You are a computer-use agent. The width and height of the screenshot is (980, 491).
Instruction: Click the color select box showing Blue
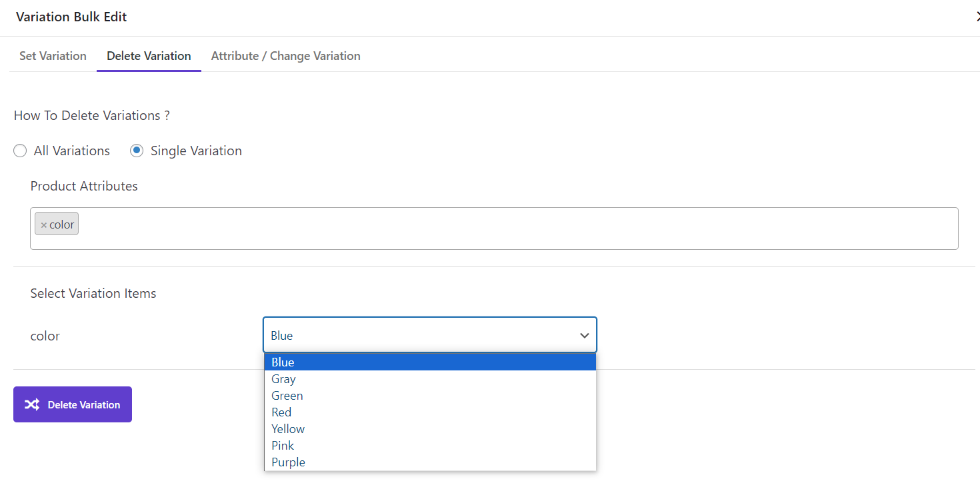[420, 335]
